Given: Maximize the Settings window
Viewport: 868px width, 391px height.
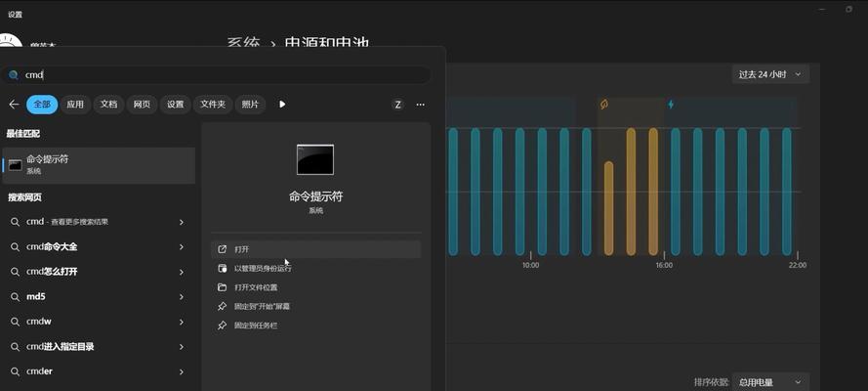Looking at the screenshot, I should point(848,10).
